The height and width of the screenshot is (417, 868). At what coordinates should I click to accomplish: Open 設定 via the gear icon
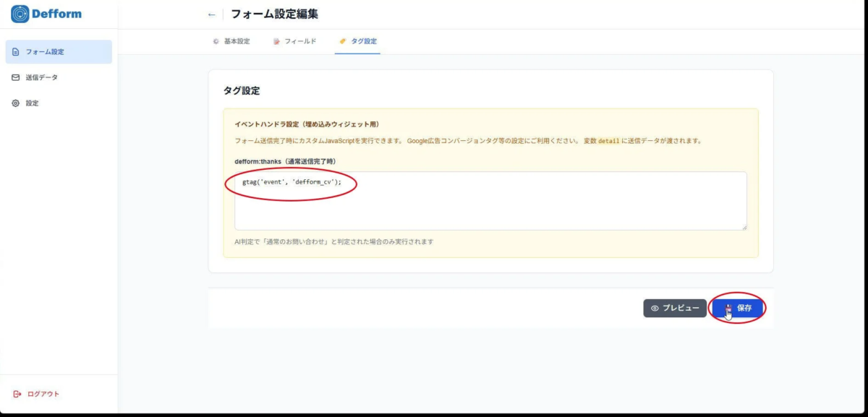[x=16, y=103]
